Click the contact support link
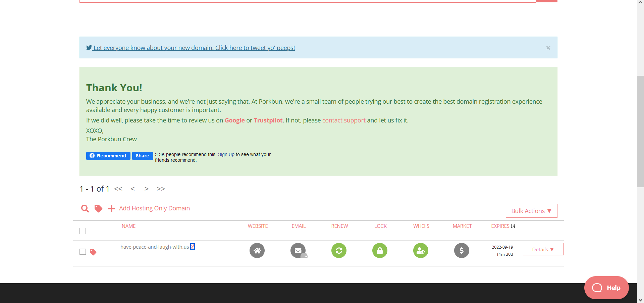Image resolution: width=644 pixels, height=303 pixels. click(344, 120)
